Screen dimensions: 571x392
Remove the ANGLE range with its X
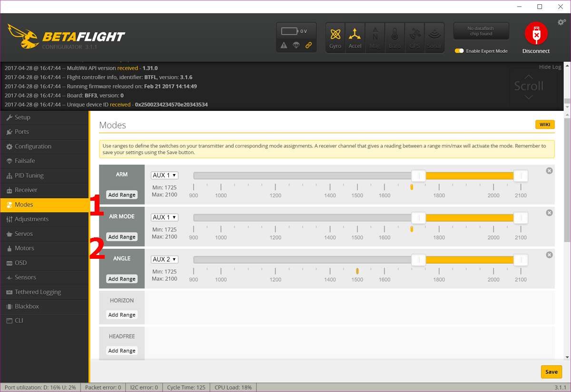(549, 255)
